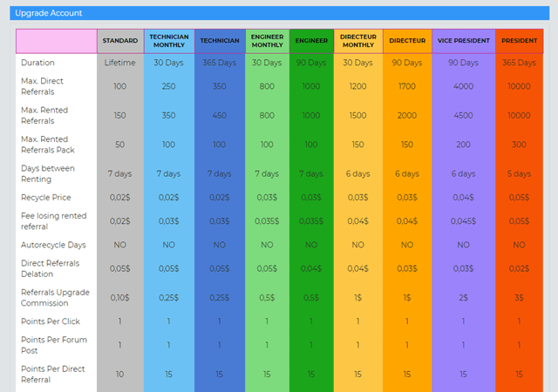Viewport: 558px width, 392px height.
Task: Click the 3$ Upgrade Commission cell
Action: (519, 298)
